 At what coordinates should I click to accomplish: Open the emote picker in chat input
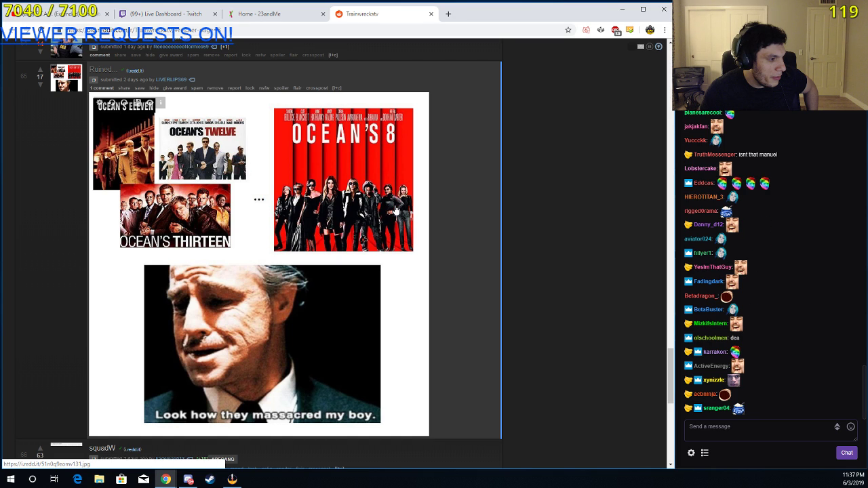(x=851, y=426)
